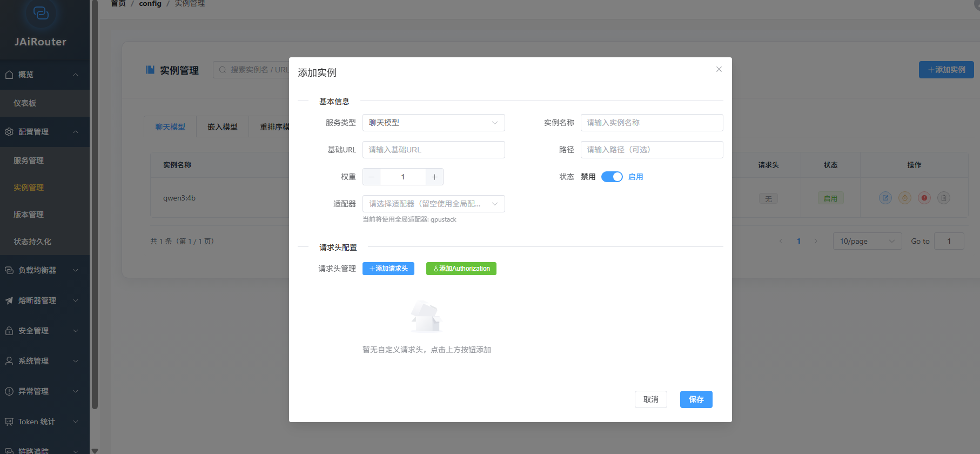Click the 添加实例 button on the page
Image resolution: width=980 pixels, height=454 pixels.
pos(947,70)
